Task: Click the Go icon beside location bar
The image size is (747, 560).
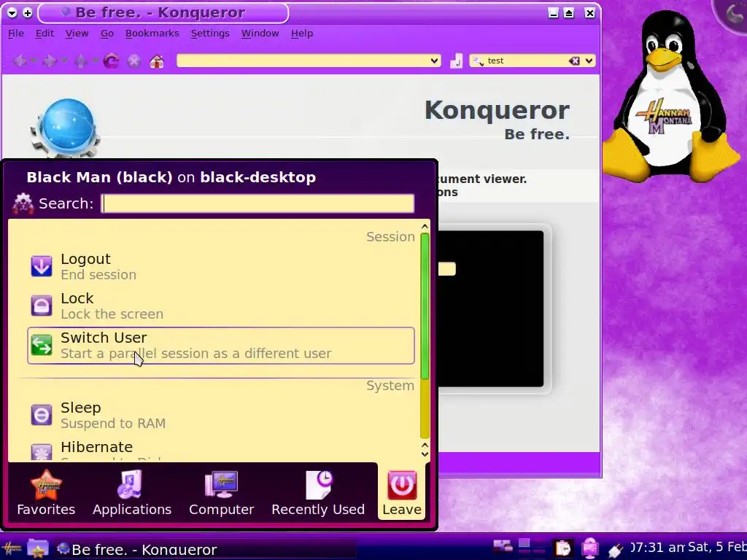Action: point(457,61)
